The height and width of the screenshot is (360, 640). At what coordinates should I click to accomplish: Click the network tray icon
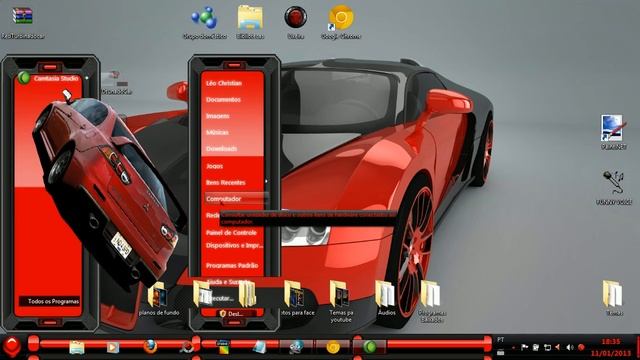click(547, 347)
